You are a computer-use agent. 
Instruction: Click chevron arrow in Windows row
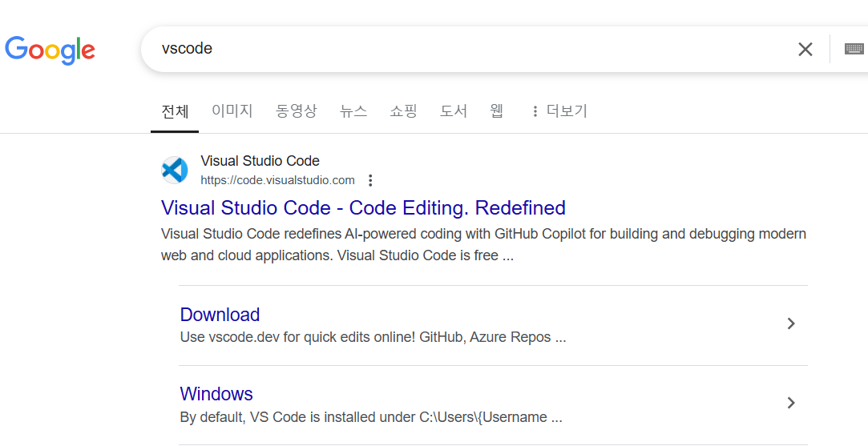coord(791,403)
